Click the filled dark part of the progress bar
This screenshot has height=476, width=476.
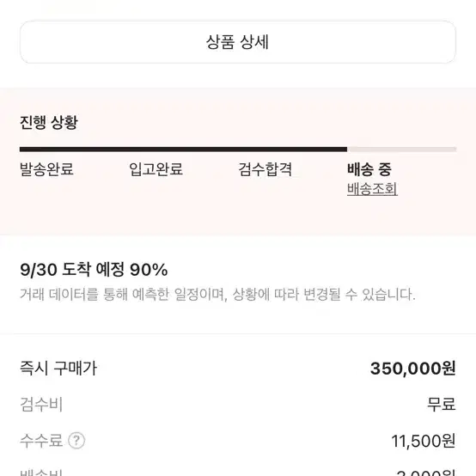183,150
